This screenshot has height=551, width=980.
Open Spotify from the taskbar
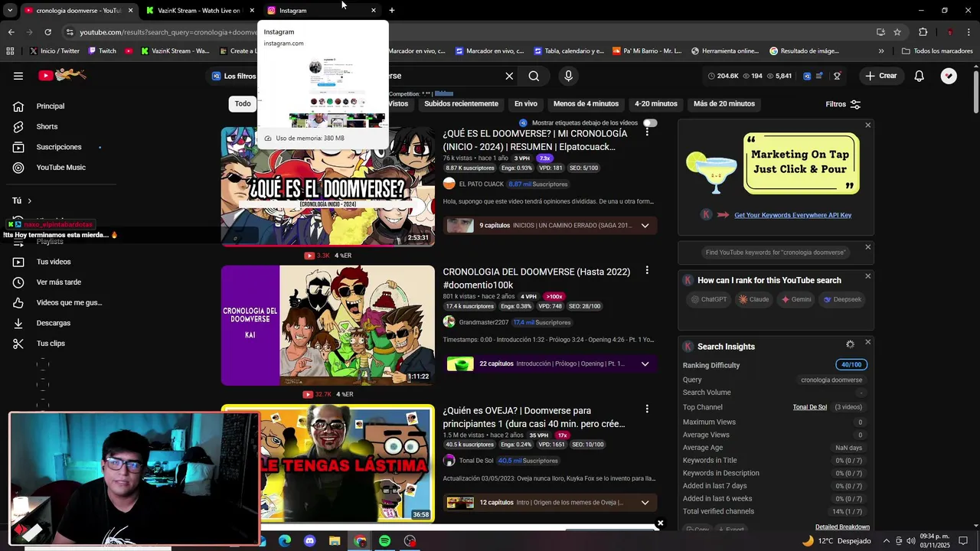tap(384, 541)
